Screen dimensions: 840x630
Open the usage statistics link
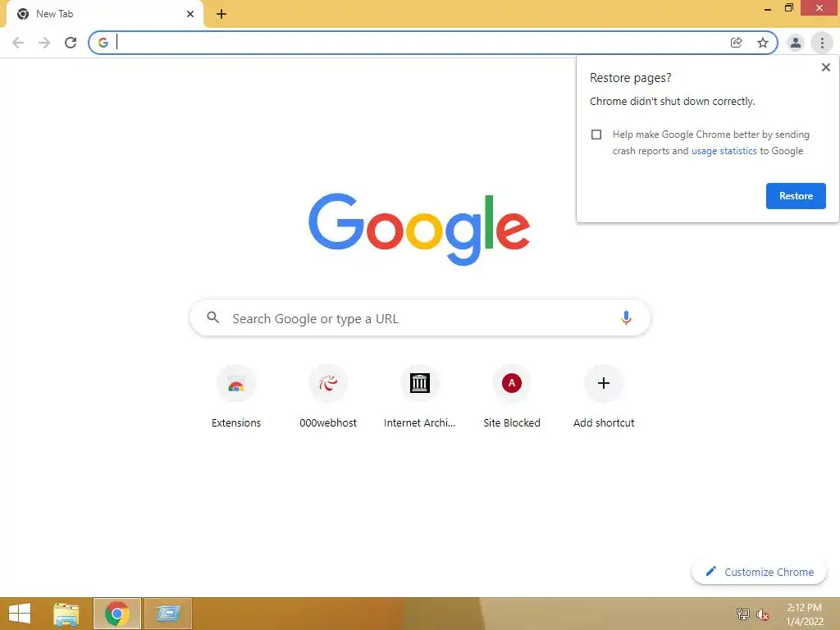click(x=724, y=151)
